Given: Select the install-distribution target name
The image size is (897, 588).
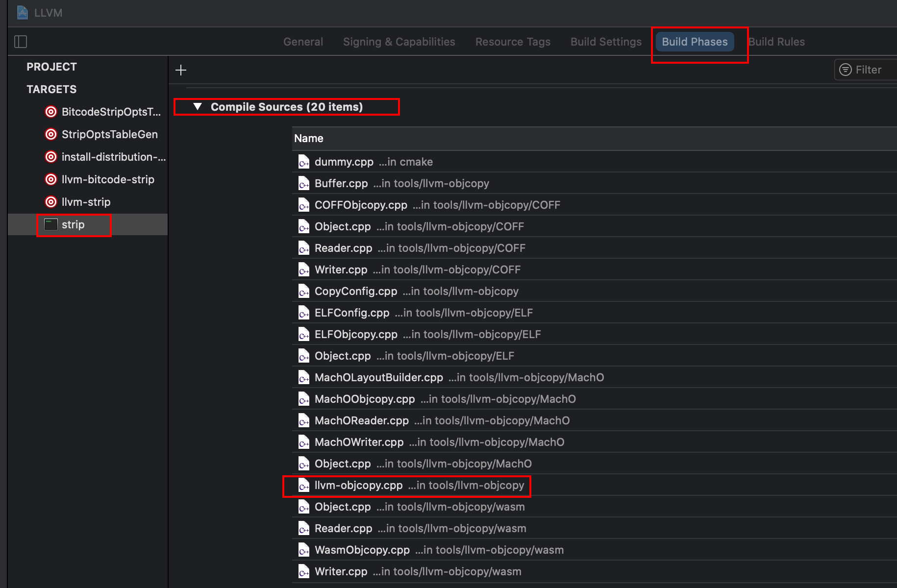Looking at the screenshot, I should point(113,157).
